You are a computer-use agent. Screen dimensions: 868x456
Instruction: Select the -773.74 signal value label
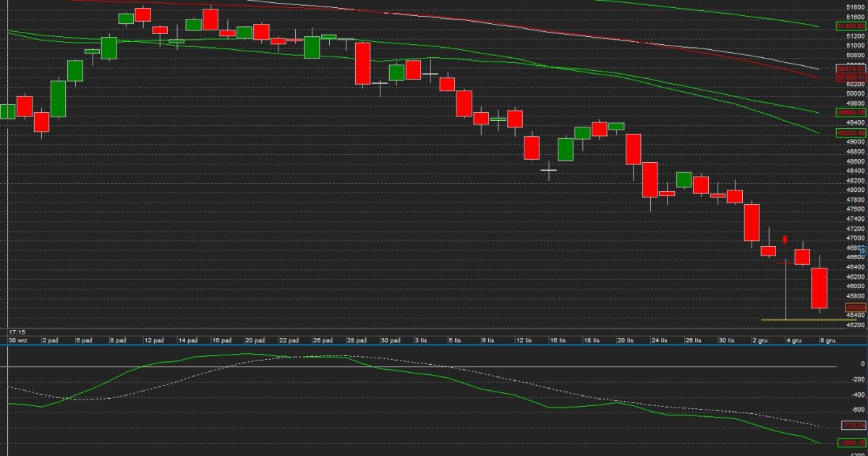pyautogui.click(x=854, y=425)
